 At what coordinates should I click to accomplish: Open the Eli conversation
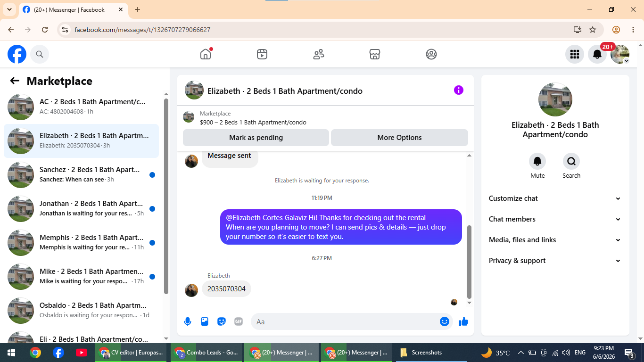click(x=81, y=336)
